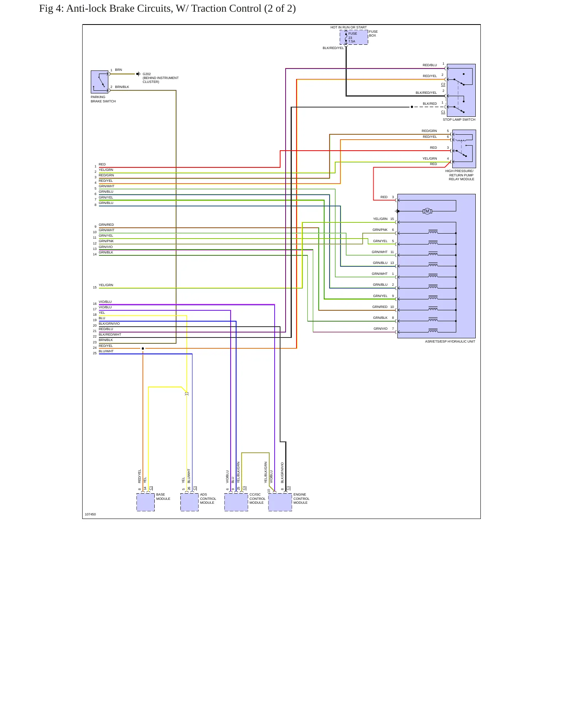Click the BRN/BLK label at parking switch pin 2
This screenshot has height=728, width=563.
(122, 87)
